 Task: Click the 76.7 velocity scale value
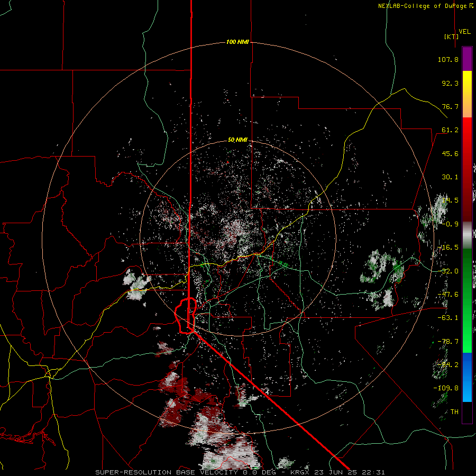[x=450, y=106]
